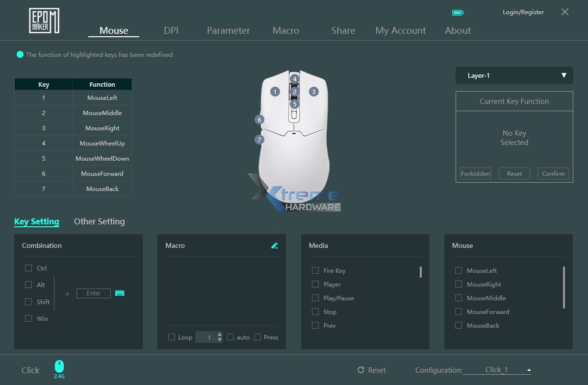Switch to the DPI tab
588x385 pixels.
(171, 30)
